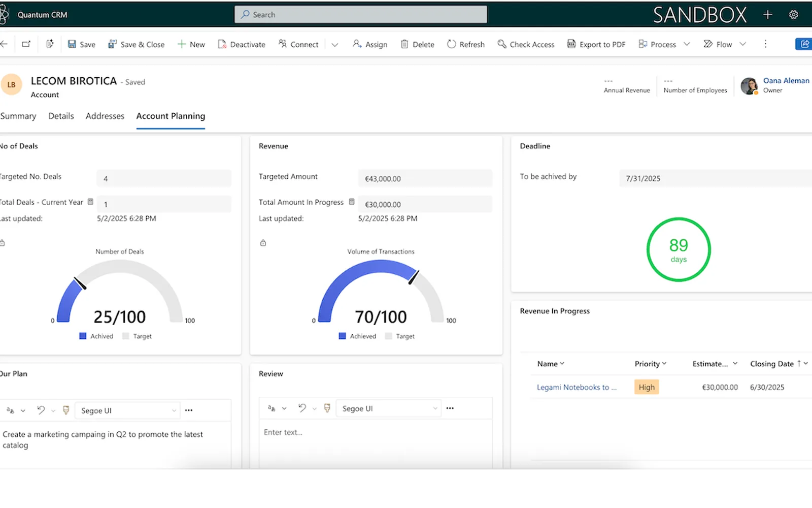Sort by the Name column header
Screen dimensions: 812x508
[x=551, y=364]
